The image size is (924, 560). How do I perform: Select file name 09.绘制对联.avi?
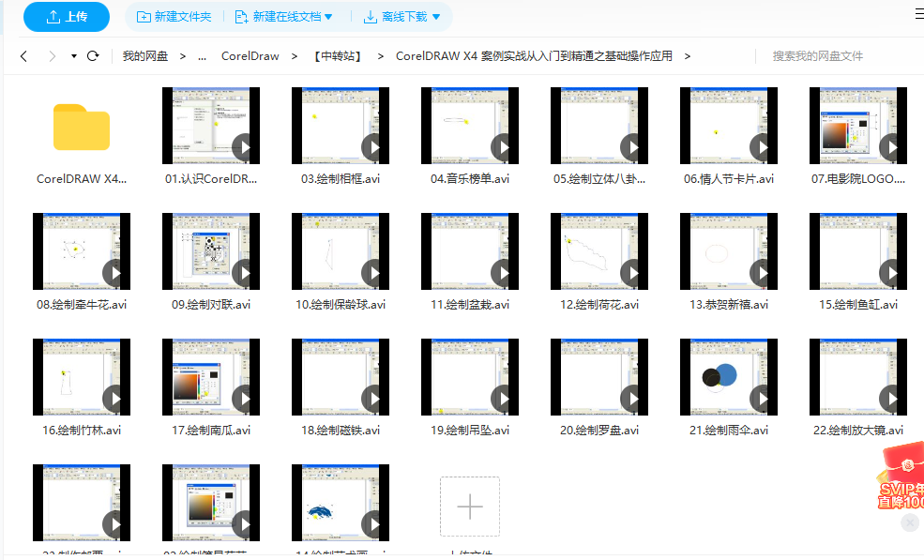coord(211,305)
